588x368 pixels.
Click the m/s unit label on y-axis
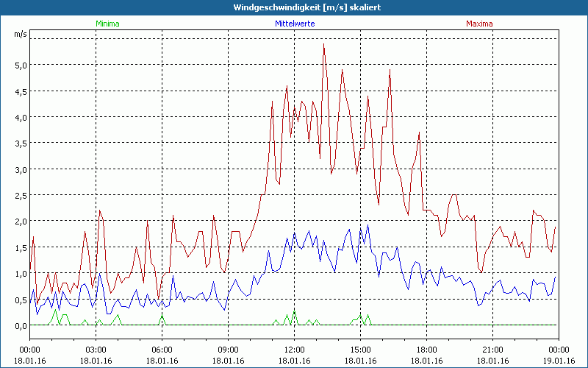[x=19, y=34]
